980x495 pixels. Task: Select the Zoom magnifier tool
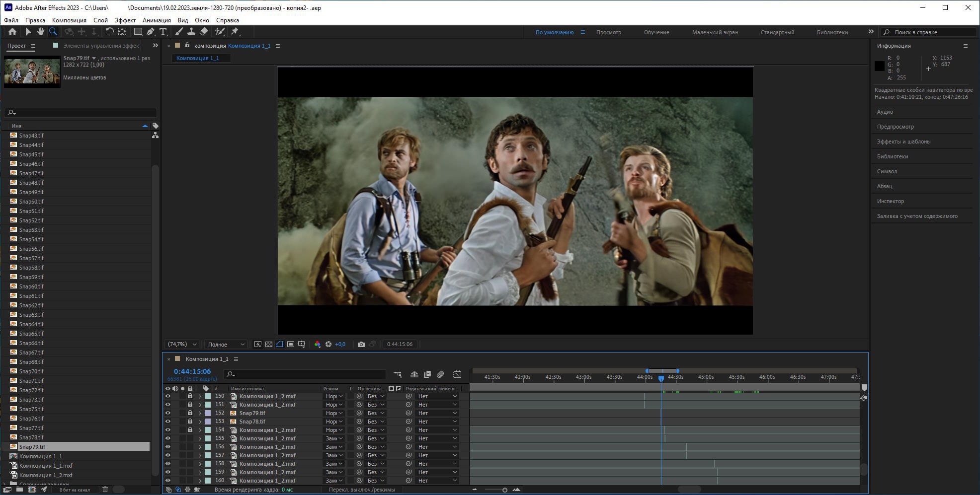pos(53,32)
